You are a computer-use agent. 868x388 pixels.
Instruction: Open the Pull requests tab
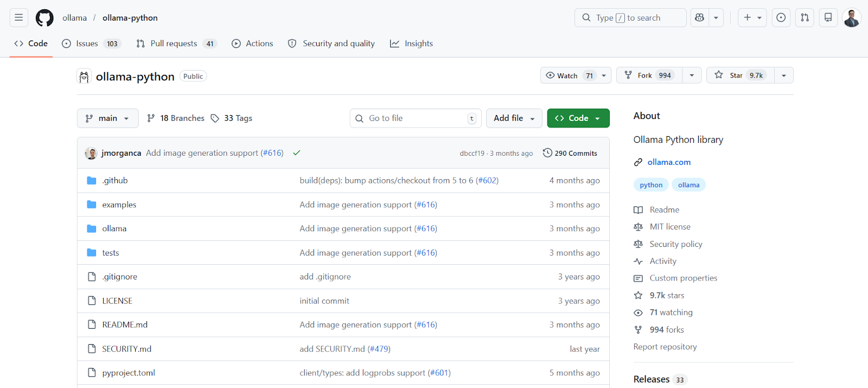tap(176, 43)
